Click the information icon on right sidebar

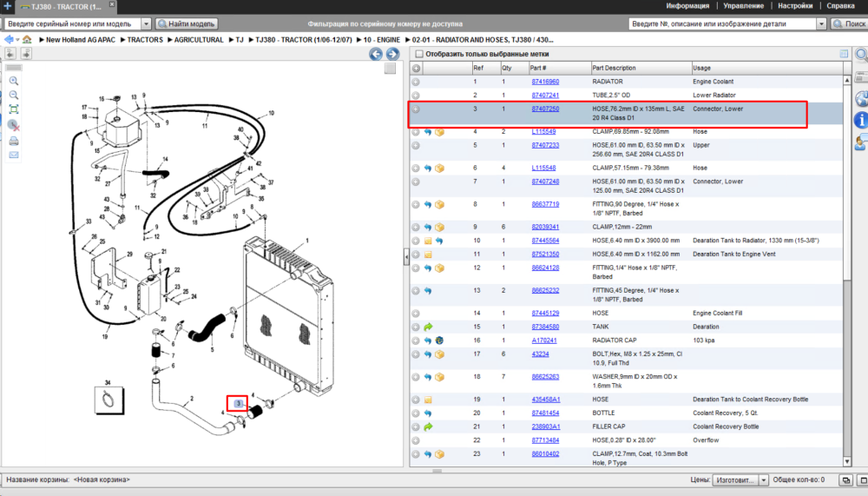point(861,120)
